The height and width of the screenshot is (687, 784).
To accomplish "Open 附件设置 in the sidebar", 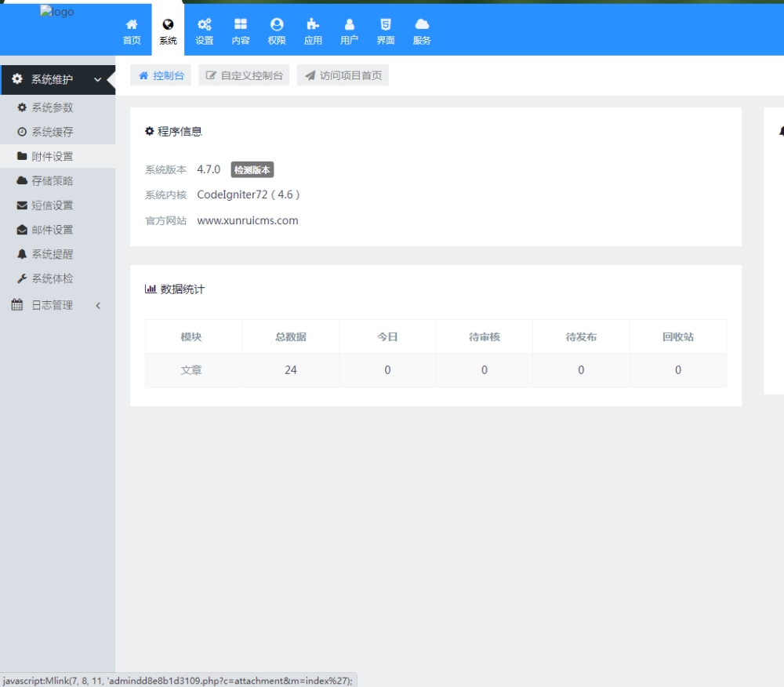I will point(57,157).
